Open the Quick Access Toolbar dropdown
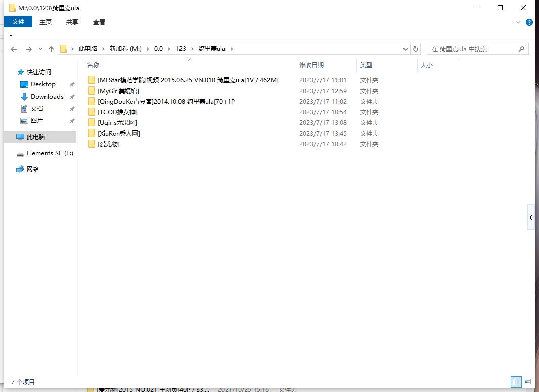 click(x=11, y=35)
